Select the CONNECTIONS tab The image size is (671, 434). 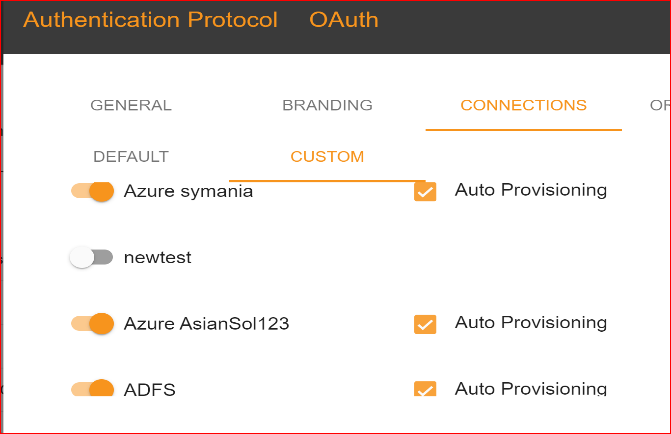tap(523, 105)
